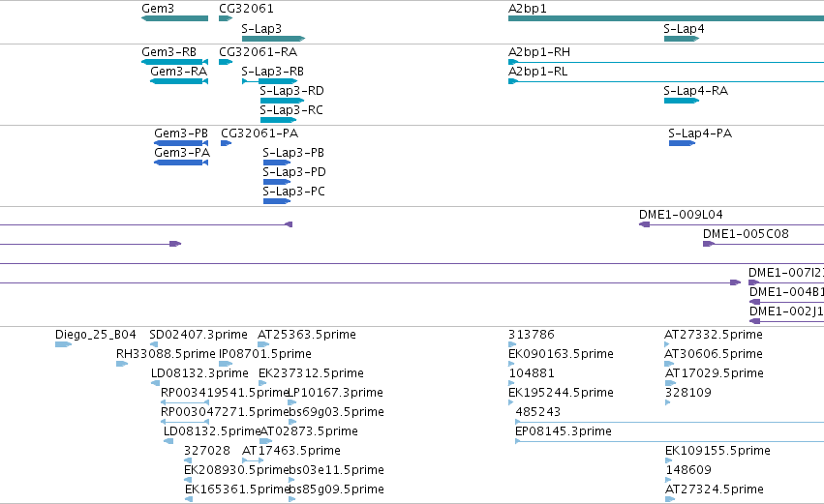Viewport: 824px width, 504px height.
Task: Open the EP08145.3prime EST label
Action: coord(564,431)
